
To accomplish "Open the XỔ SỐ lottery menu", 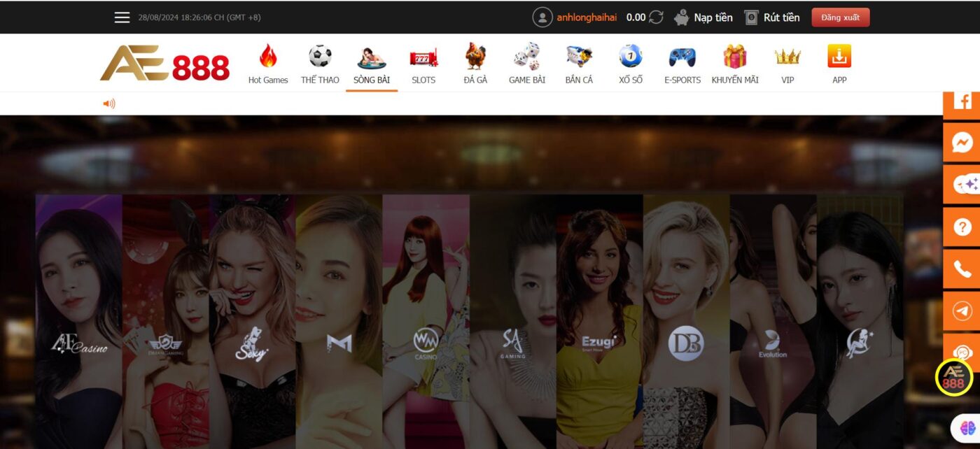I will [630, 64].
